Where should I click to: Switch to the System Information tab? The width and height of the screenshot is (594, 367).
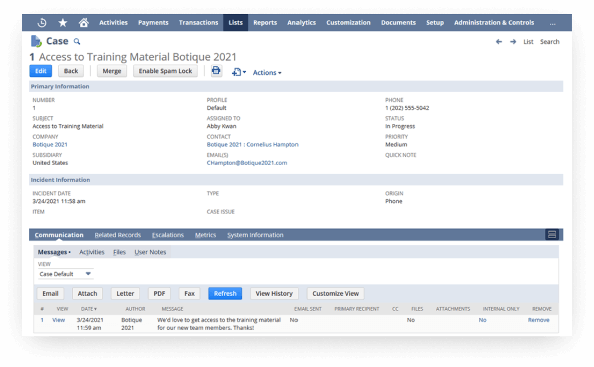(x=255, y=235)
